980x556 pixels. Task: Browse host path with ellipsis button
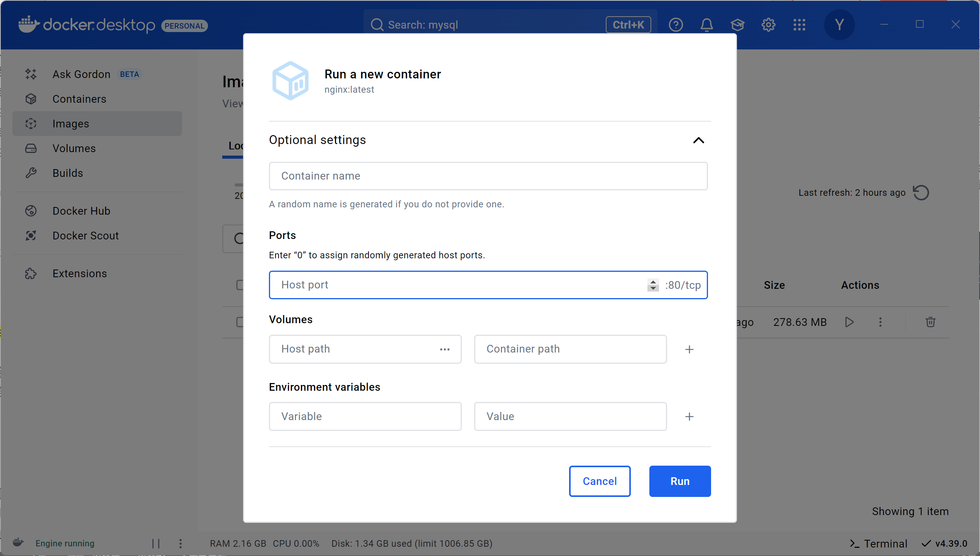[x=444, y=349]
